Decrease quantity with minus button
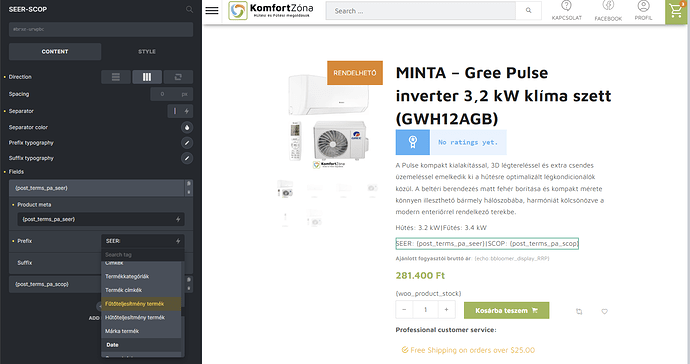Screen dimensions: 690x364 click(x=404, y=310)
